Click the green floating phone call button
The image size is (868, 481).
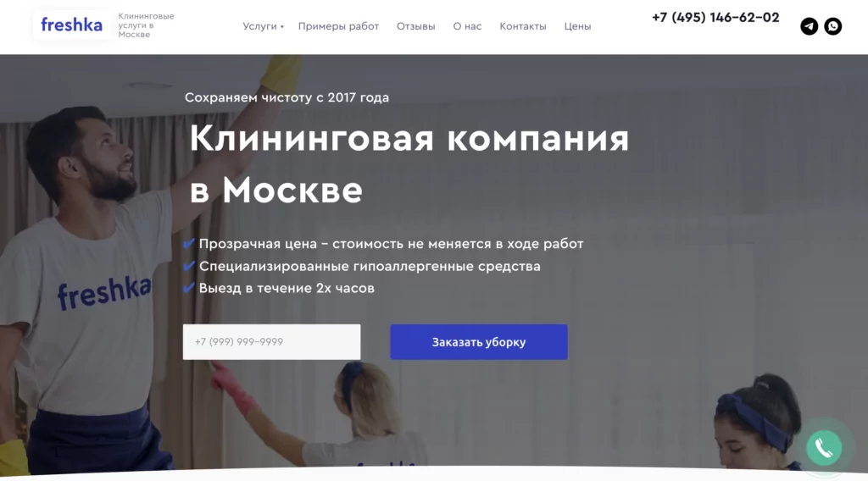(824, 447)
